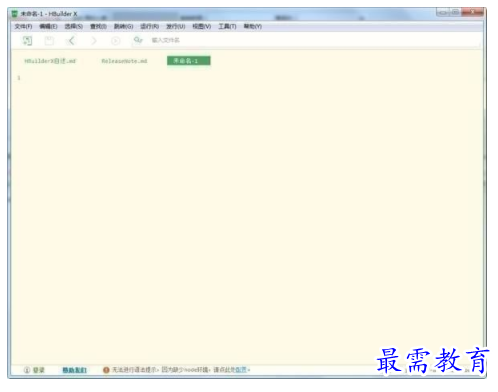This screenshot has height=392, width=498.
Task: Switch to the HBuilderX自述.md tab
Action: click(x=50, y=61)
